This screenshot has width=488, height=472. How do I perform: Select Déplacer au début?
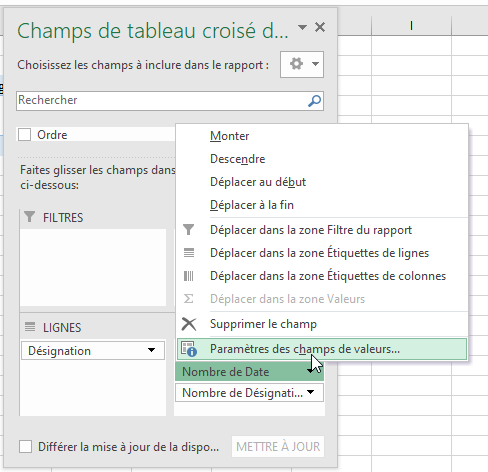322,182
